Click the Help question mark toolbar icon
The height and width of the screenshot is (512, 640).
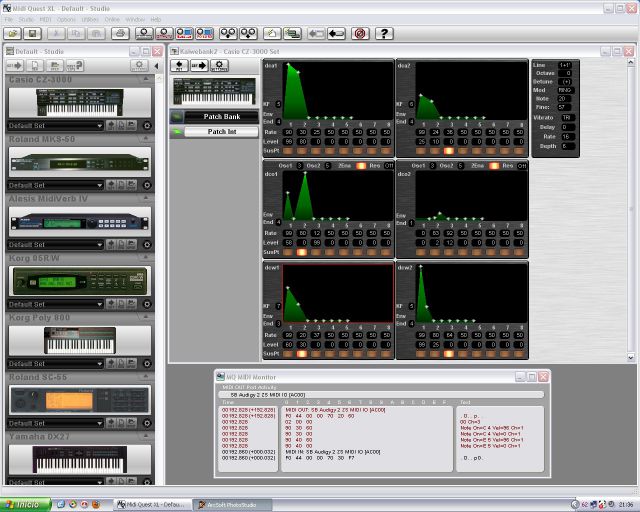384,33
